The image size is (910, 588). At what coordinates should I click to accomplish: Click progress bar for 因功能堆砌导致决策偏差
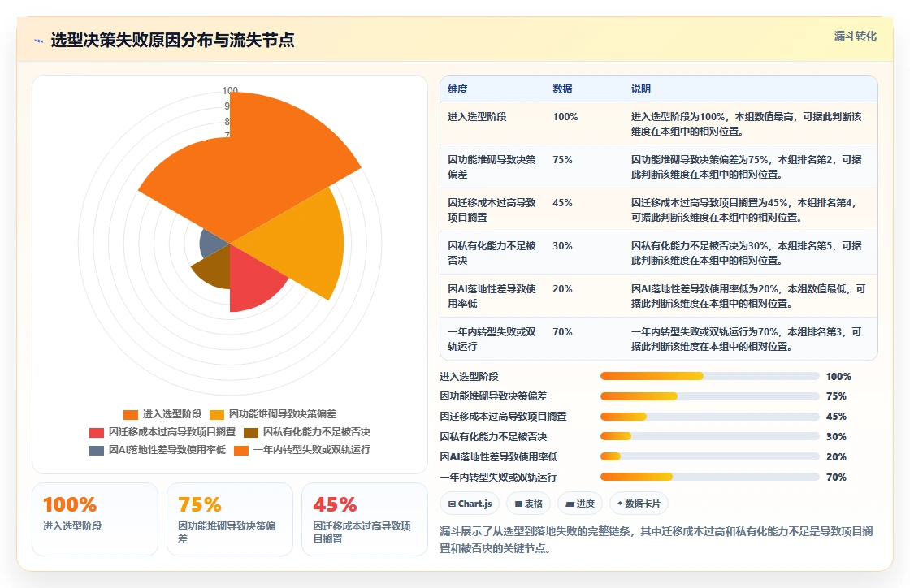pyautogui.click(x=710, y=396)
